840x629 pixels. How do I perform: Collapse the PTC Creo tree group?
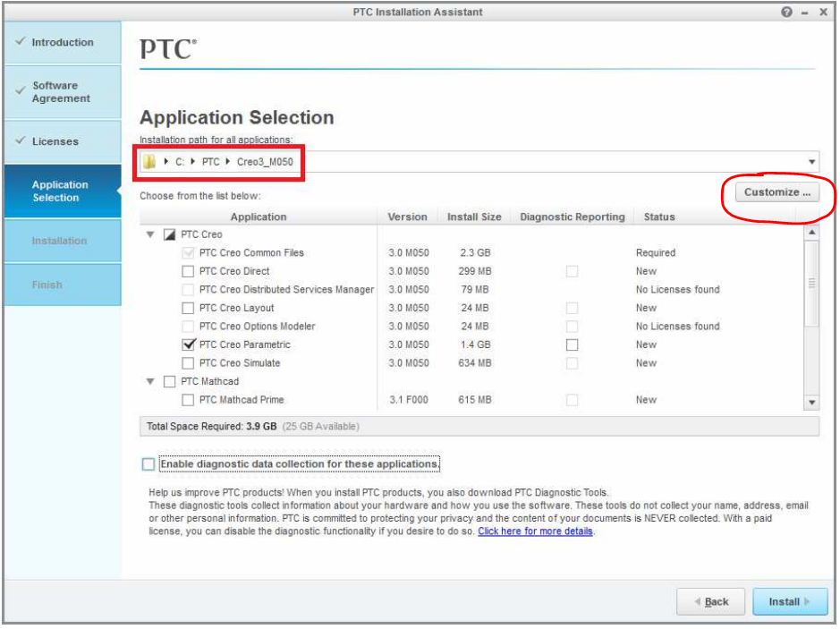coord(150,234)
